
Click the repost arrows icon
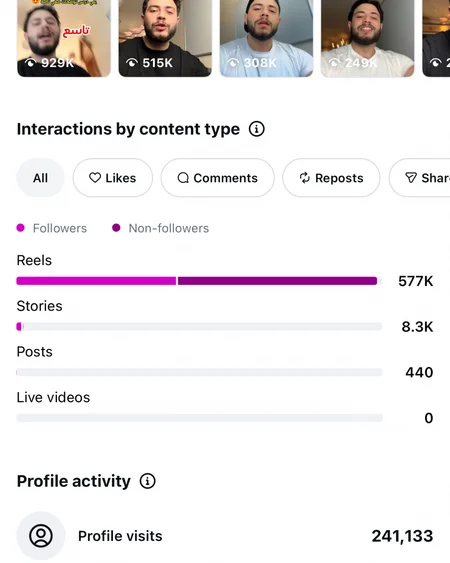[x=305, y=178]
